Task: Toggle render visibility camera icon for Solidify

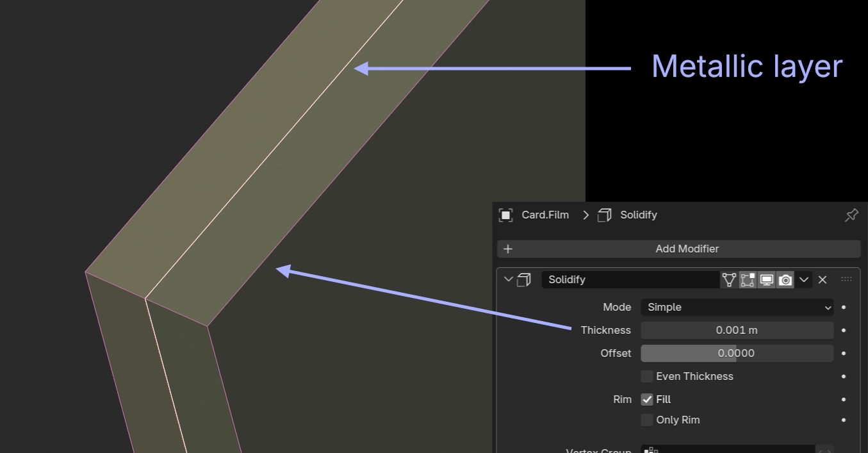Action: [x=785, y=279]
